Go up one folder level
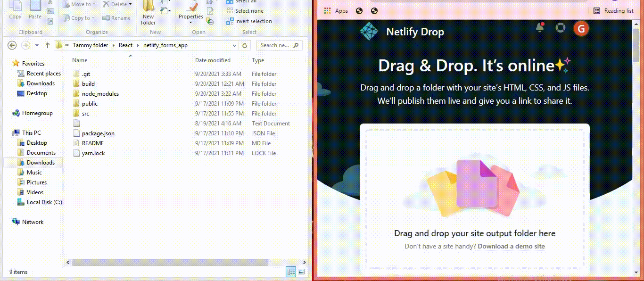Viewport: 644px width, 281px height. click(x=48, y=45)
